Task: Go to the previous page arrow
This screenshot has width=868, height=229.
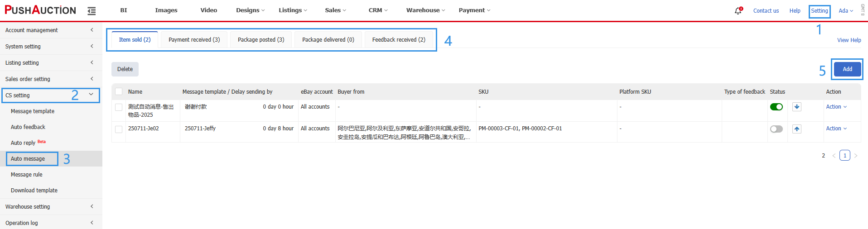Action: (x=834, y=156)
